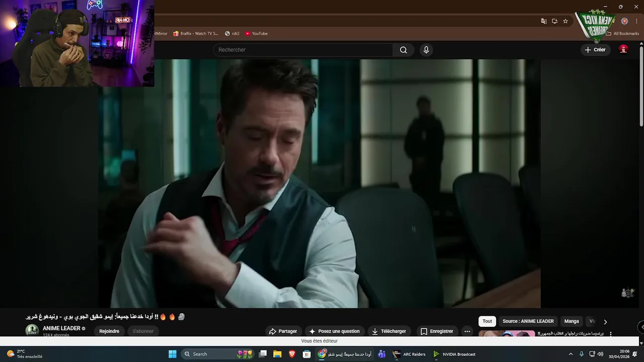Open the Chrome profile avatar

[624, 21]
